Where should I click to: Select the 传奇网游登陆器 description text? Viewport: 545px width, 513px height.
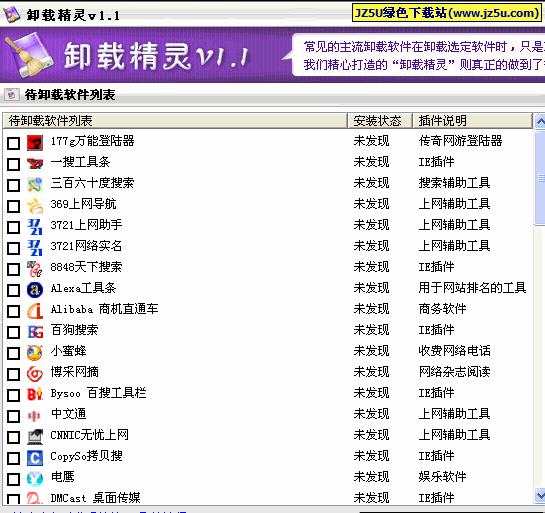[x=460, y=141]
